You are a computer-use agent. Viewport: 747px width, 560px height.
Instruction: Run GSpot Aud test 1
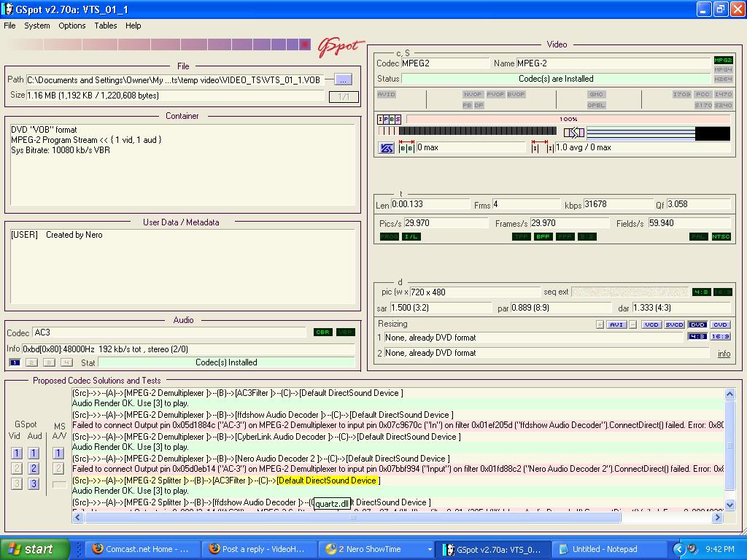pos(34,454)
